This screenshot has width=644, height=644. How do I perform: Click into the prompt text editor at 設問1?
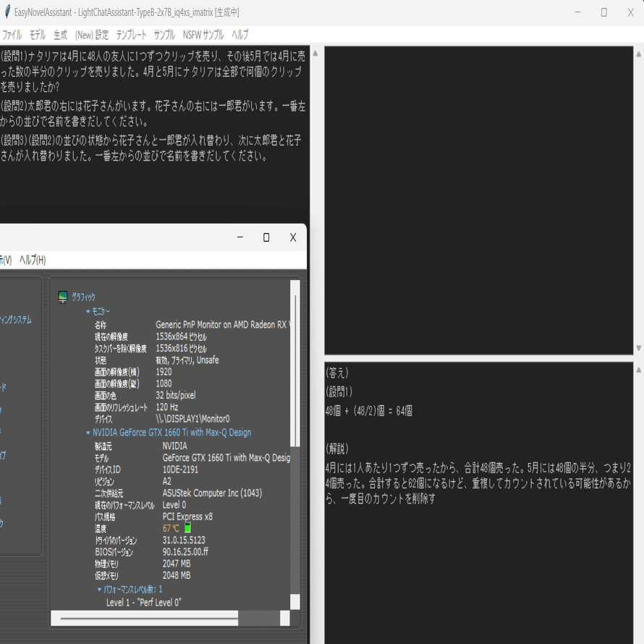coord(153,72)
